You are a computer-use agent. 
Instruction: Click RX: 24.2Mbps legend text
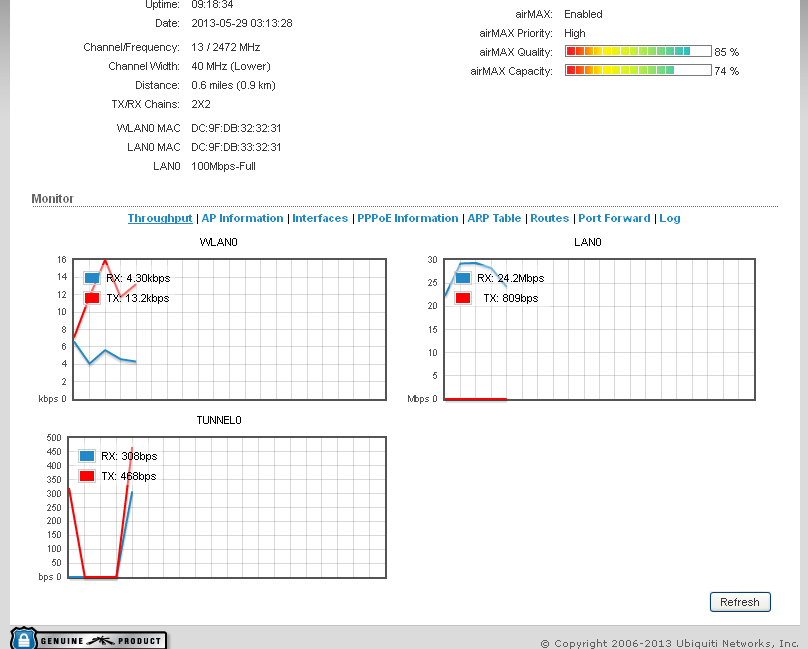coord(511,278)
